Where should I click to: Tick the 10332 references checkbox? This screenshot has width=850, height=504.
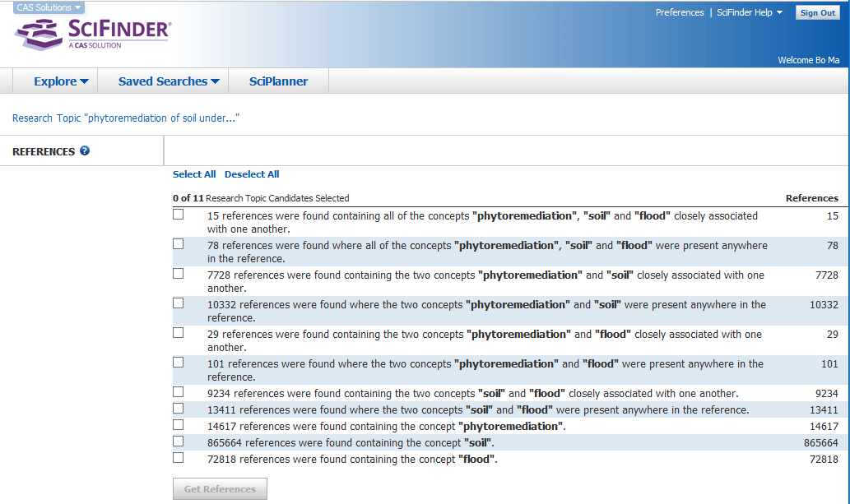179,303
